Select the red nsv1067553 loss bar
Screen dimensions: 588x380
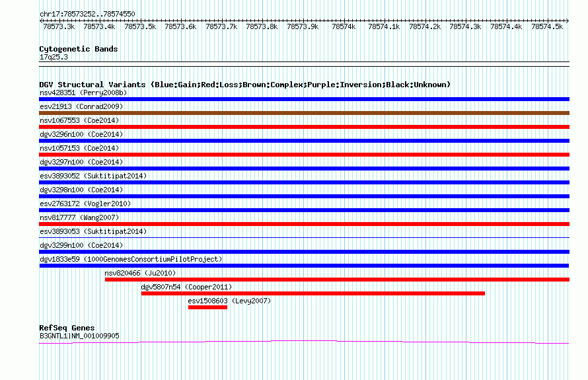coord(304,127)
